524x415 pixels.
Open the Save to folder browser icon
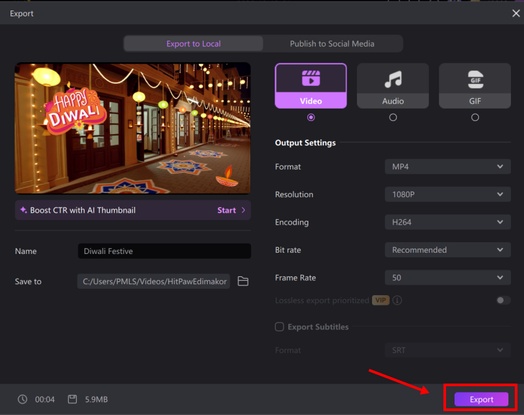point(243,281)
